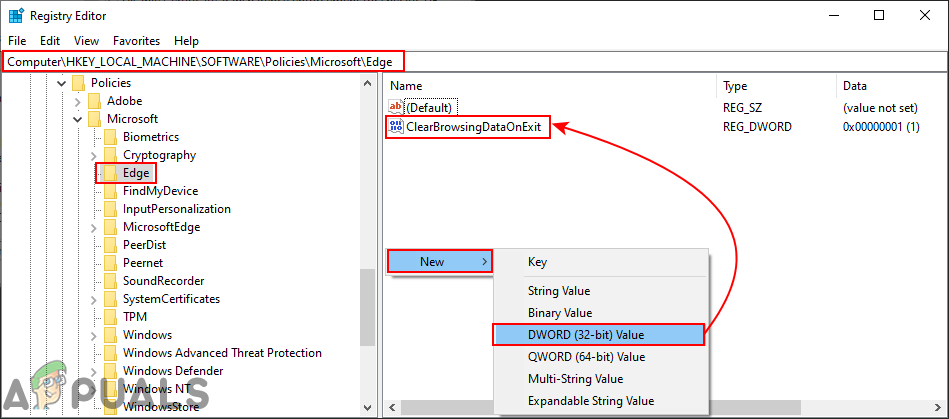
Task: Expand the Adobe key
Action: coord(77,101)
